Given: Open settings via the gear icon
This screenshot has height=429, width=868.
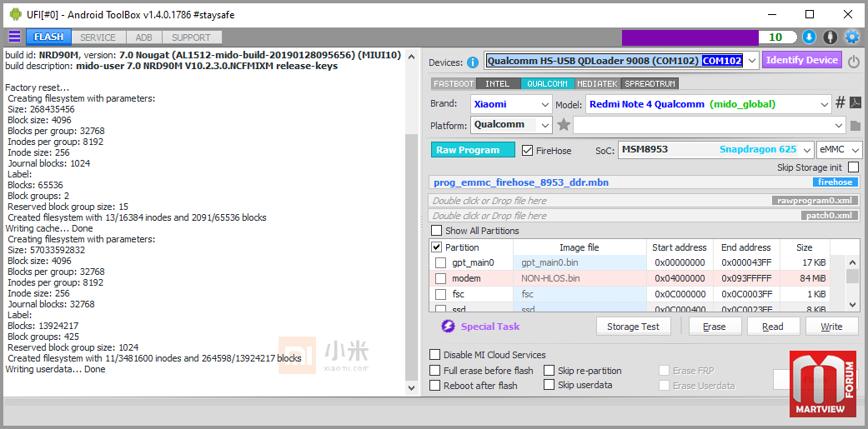Looking at the screenshot, I should pos(851,37).
